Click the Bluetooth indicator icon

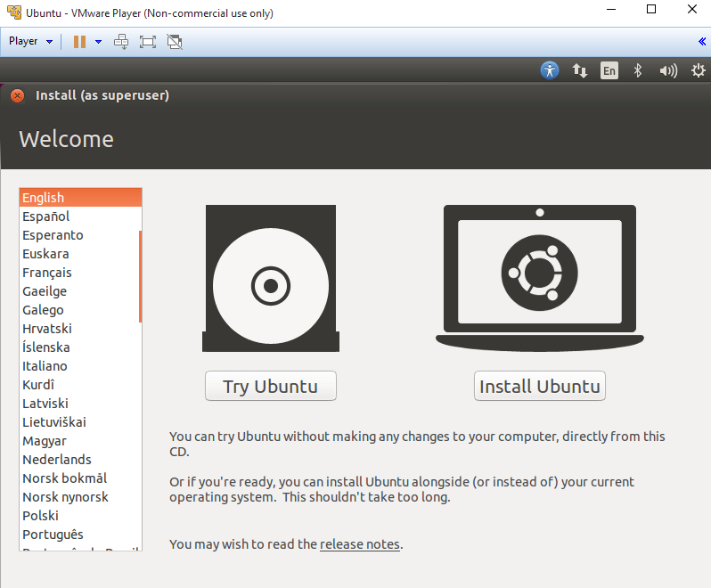point(637,70)
